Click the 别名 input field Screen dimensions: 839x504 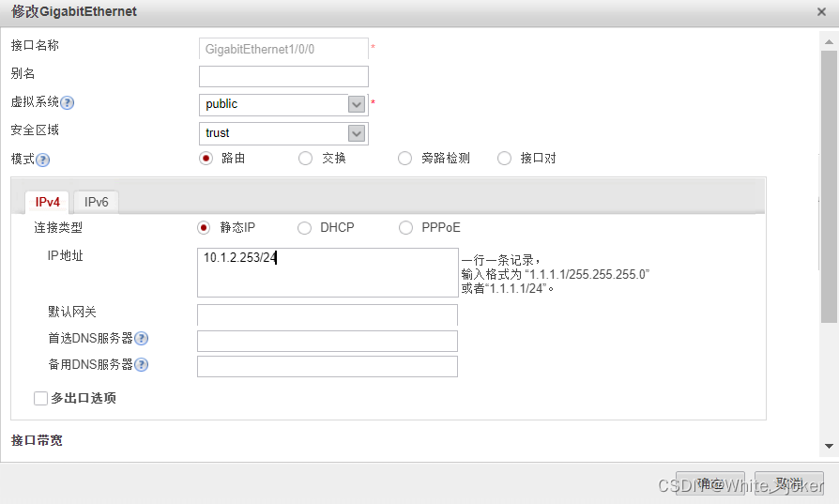(283, 77)
